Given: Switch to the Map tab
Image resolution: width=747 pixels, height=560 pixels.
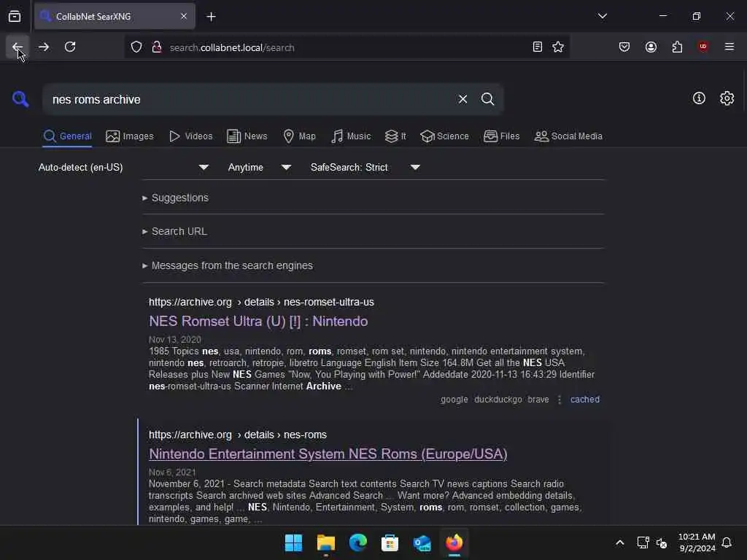Looking at the screenshot, I should (x=299, y=136).
